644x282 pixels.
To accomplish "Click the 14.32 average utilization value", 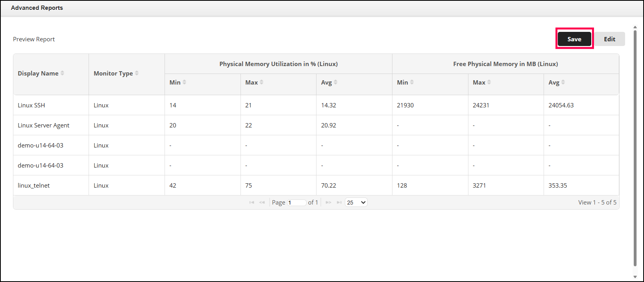I will [x=328, y=105].
